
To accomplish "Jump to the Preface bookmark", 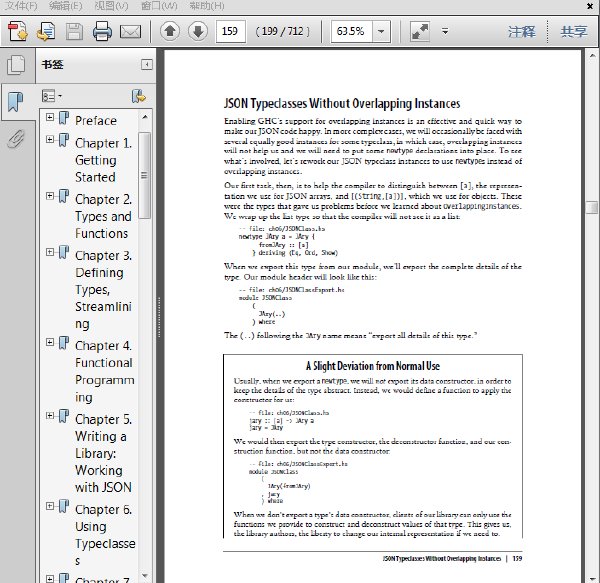I will [96, 121].
